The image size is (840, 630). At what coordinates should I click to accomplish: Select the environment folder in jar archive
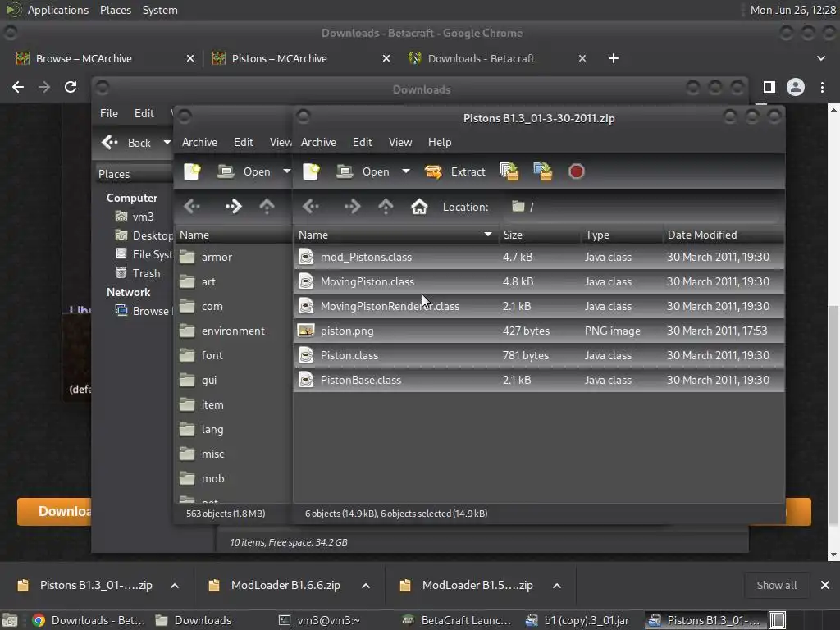(x=233, y=331)
